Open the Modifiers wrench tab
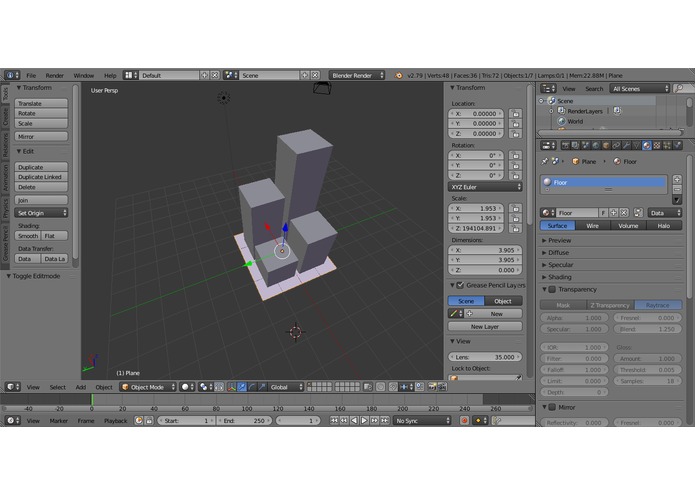The height and width of the screenshot is (494, 695). (x=626, y=145)
